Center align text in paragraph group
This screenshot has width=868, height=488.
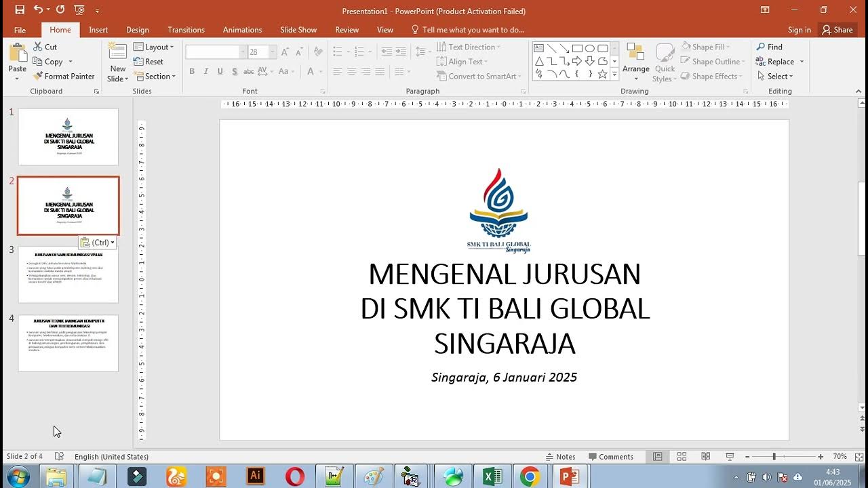click(x=351, y=71)
